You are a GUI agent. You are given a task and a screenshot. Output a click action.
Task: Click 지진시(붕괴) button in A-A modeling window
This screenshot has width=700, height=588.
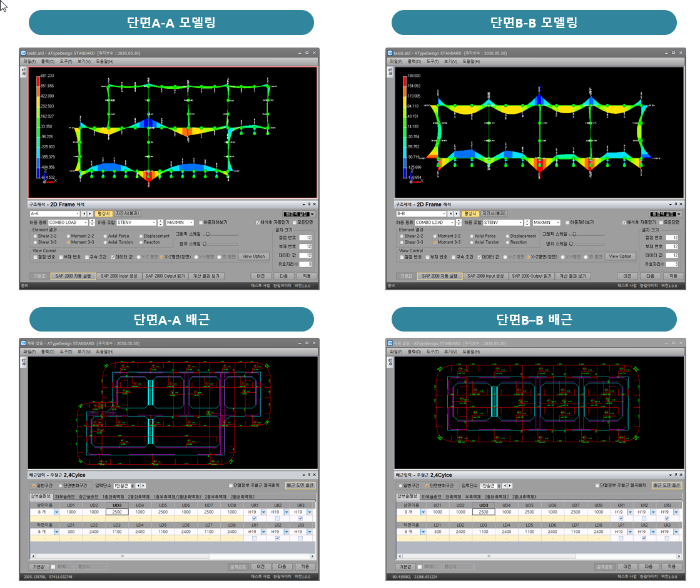(x=128, y=214)
